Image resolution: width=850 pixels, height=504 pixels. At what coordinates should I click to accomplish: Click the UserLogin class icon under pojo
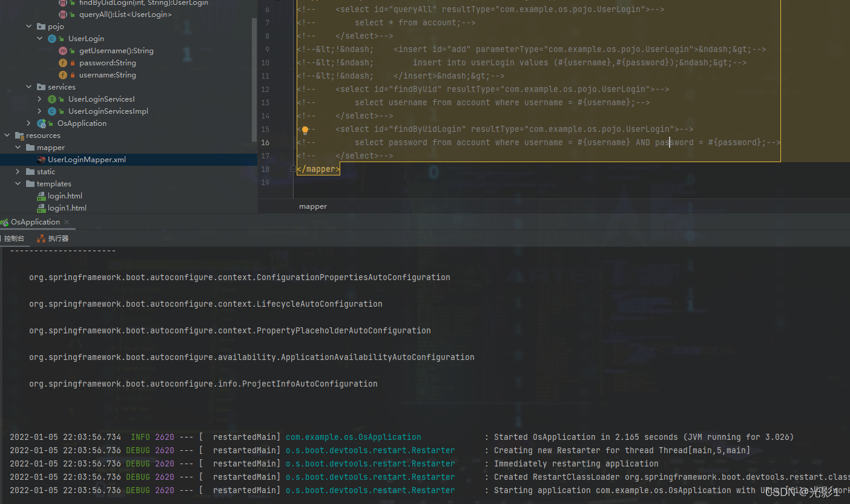tap(52, 39)
